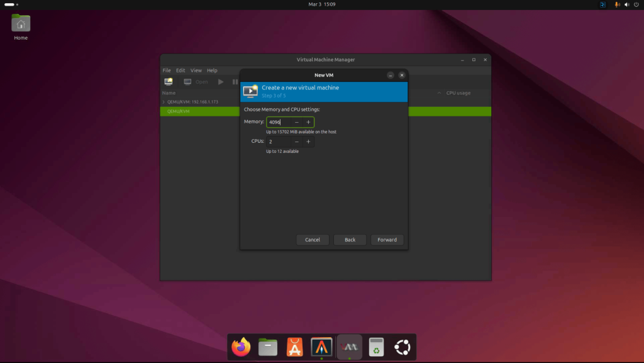Launch Firefox from the dock
This screenshot has height=363, width=644.
[241, 347]
